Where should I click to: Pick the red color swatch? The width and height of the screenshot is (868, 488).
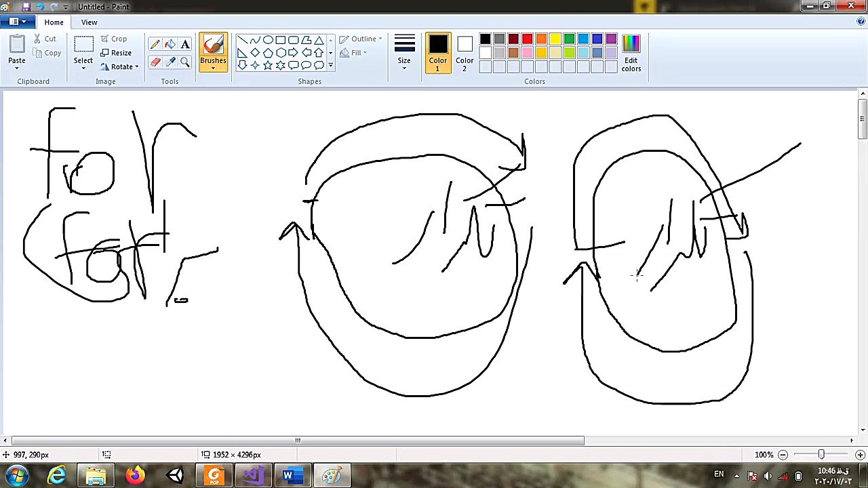pos(528,39)
